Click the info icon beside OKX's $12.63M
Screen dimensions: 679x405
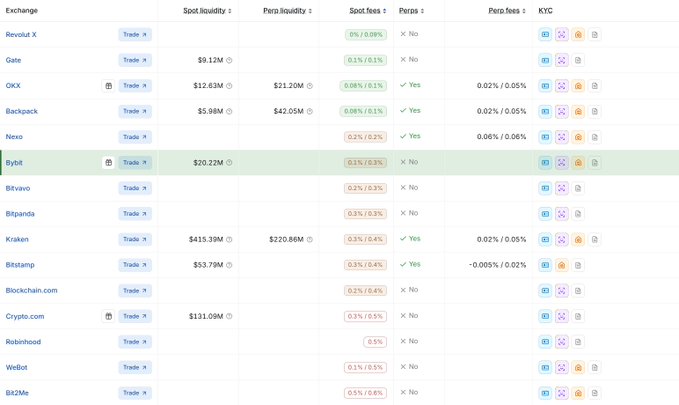[229, 86]
